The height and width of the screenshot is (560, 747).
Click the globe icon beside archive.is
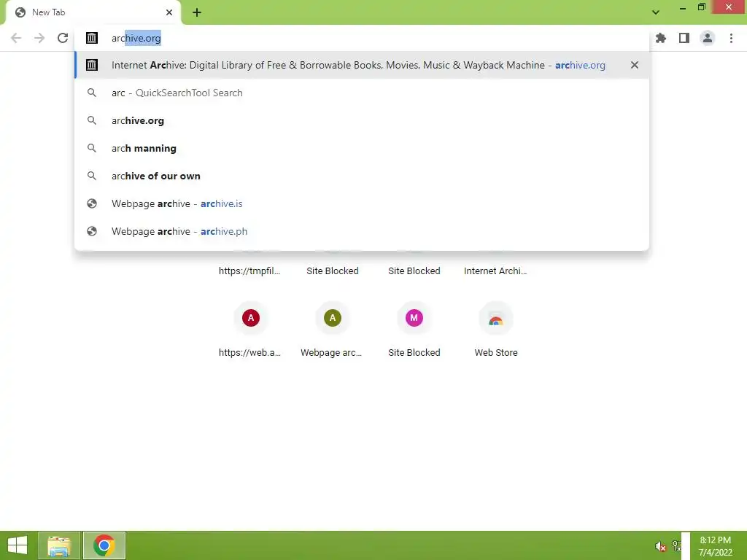[x=91, y=203]
